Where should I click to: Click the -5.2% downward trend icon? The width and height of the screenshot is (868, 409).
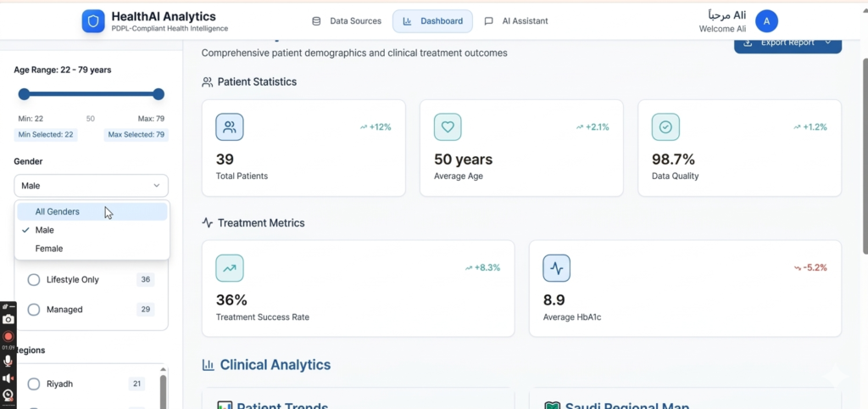[798, 267]
